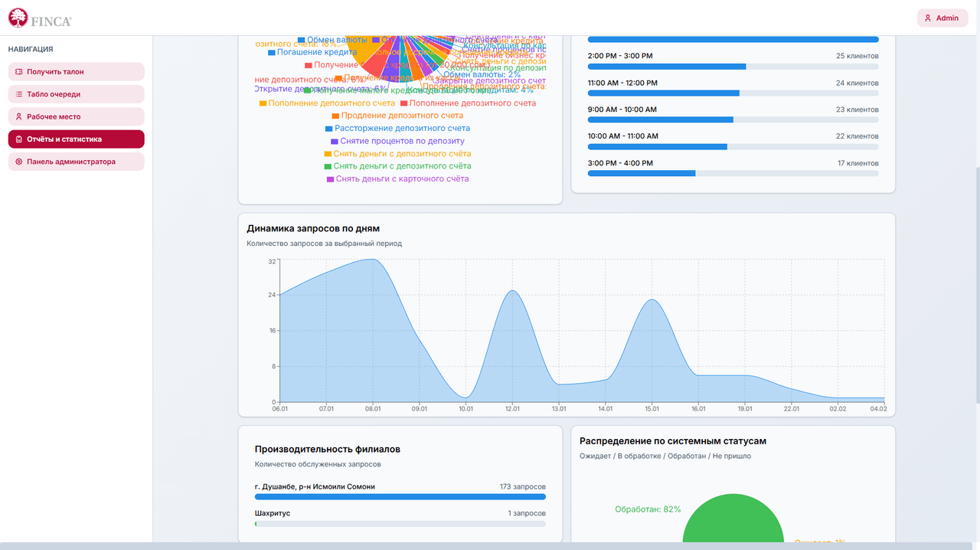Click the clipboard icon in Отчёты и статистика
The height and width of the screenshot is (550, 980).
(19, 139)
